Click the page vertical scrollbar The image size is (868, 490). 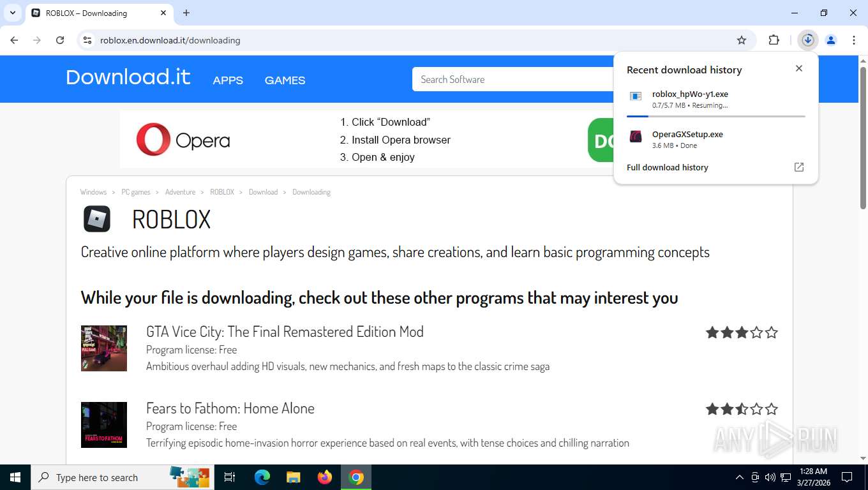click(x=863, y=138)
